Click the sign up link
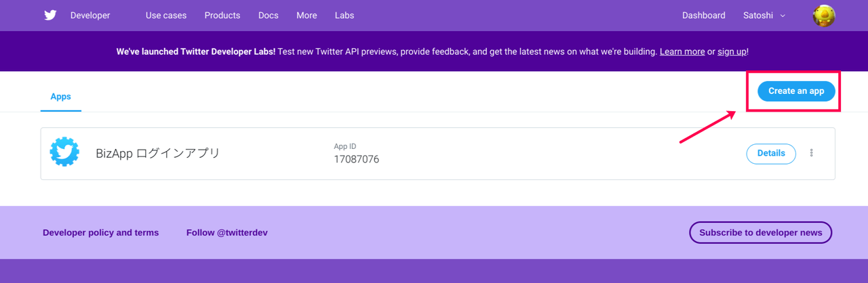This screenshot has width=868, height=283. point(732,51)
